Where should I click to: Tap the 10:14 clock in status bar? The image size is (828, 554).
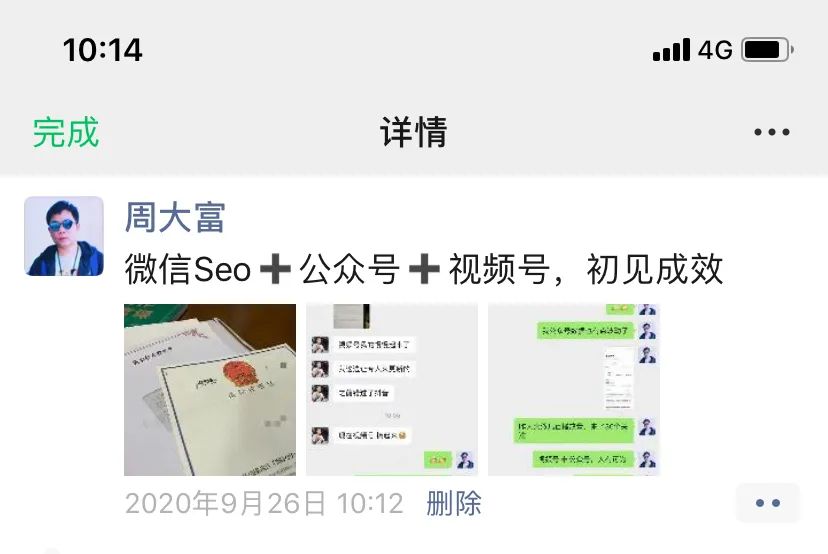[102, 50]
